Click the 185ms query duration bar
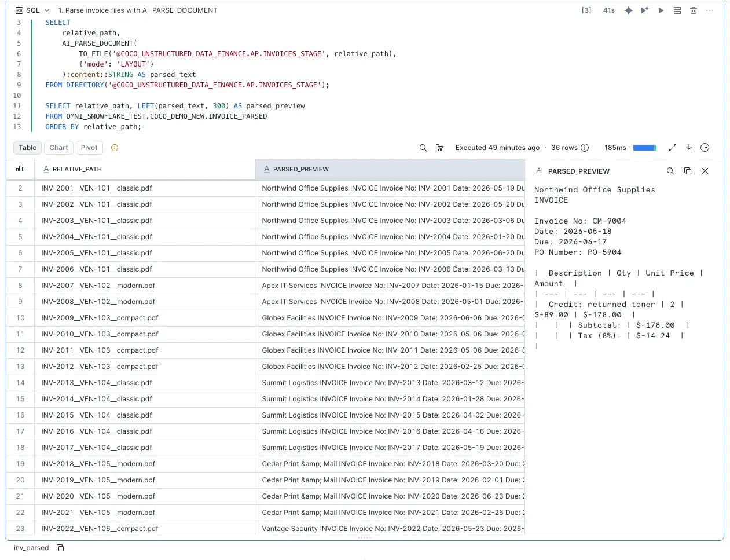This screenshot has height=560, width=730. tap(645, 148)
